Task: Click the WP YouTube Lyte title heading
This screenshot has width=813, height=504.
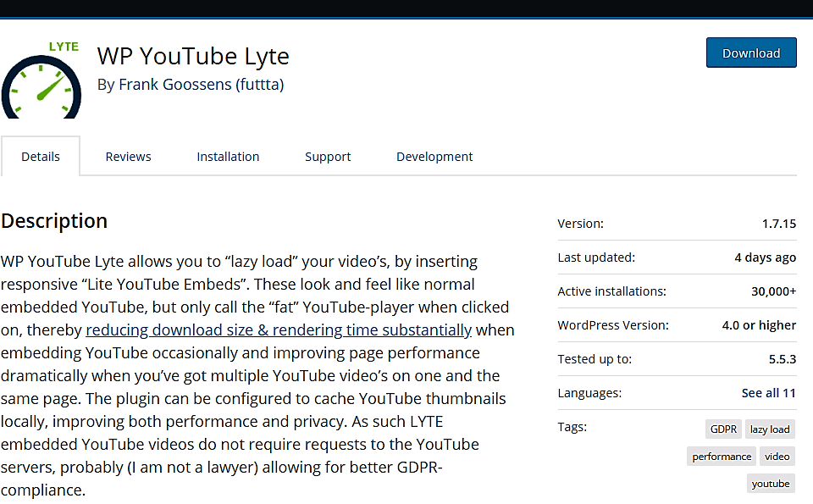Action: [x=193, y=57]
